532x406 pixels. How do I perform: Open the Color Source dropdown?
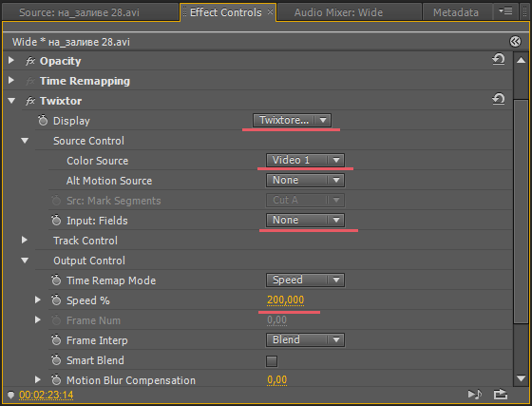305,161
